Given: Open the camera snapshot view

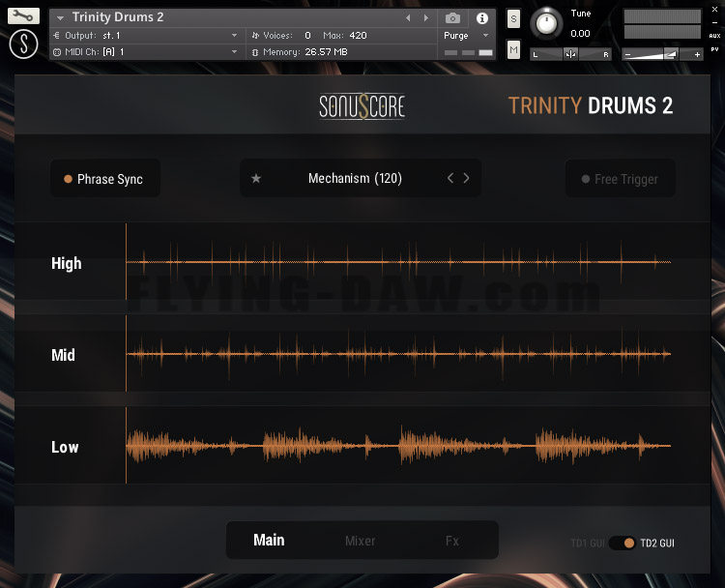Looking at the screenshot, I should (x=452, y=18).
